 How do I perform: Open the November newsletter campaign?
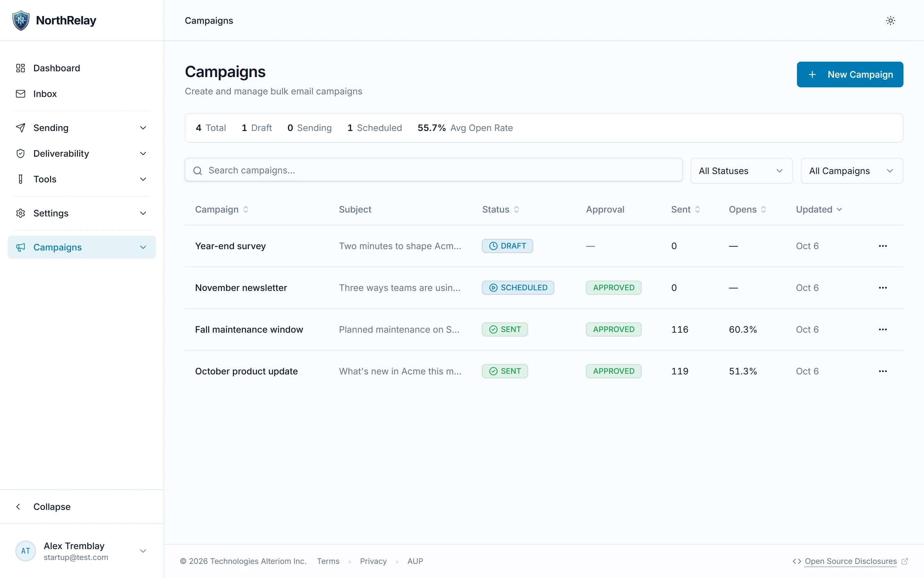pos(241,287)
